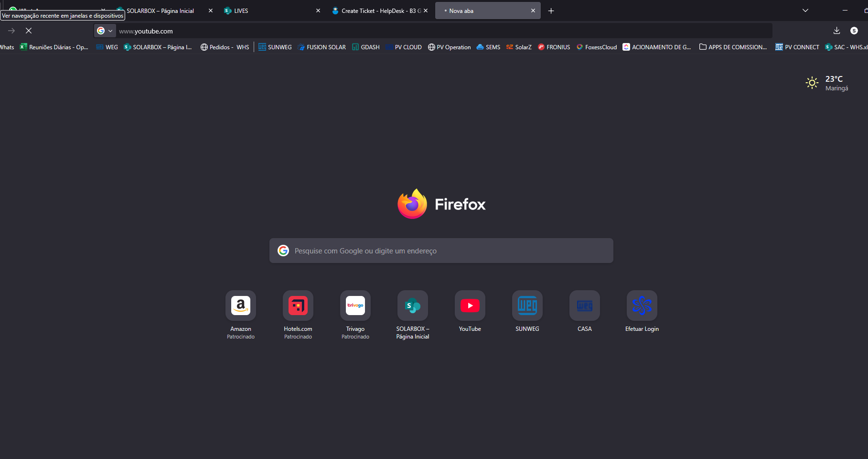The height and width of the screenshot is (459, 868).
Task: Open the FRONIUS bookmark
Action: 554,47
